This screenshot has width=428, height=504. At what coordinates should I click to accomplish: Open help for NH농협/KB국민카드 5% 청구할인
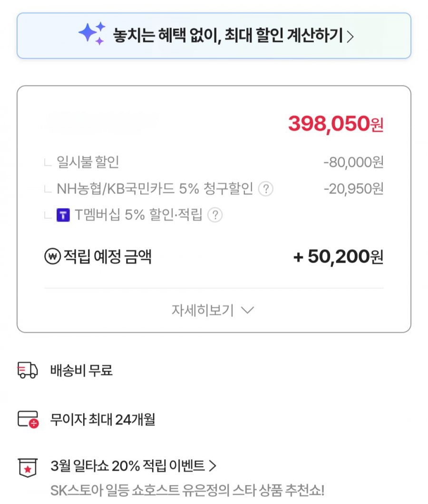point(265,189)
